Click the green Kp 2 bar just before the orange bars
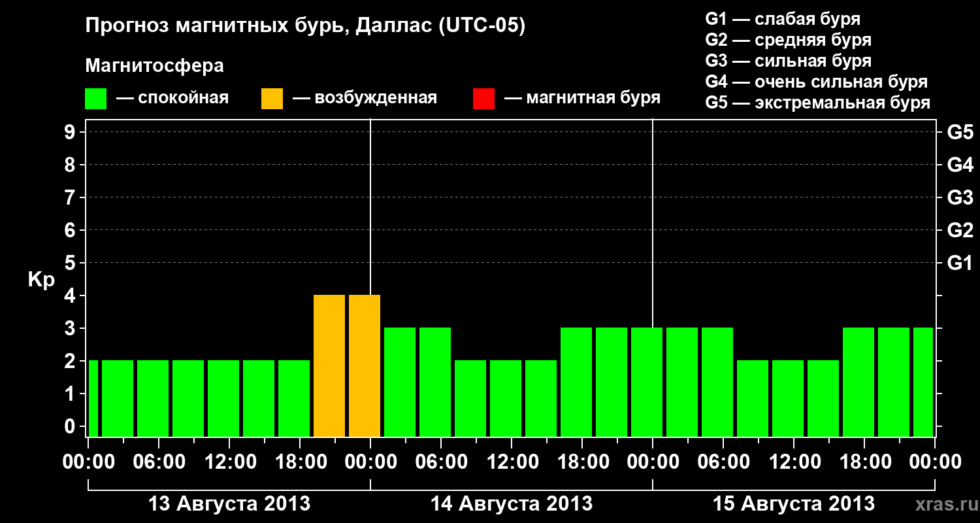The image size is (980, 523). coord(294,398)
